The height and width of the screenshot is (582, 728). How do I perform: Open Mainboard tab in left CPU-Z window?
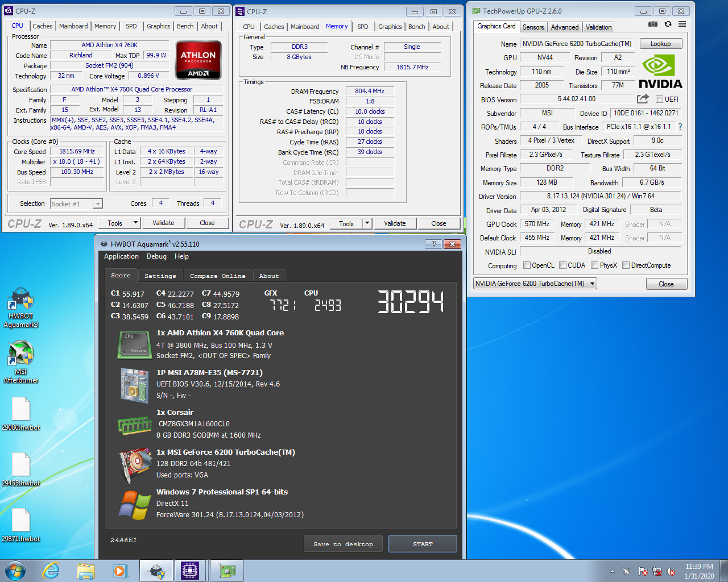tap(73, 26)
